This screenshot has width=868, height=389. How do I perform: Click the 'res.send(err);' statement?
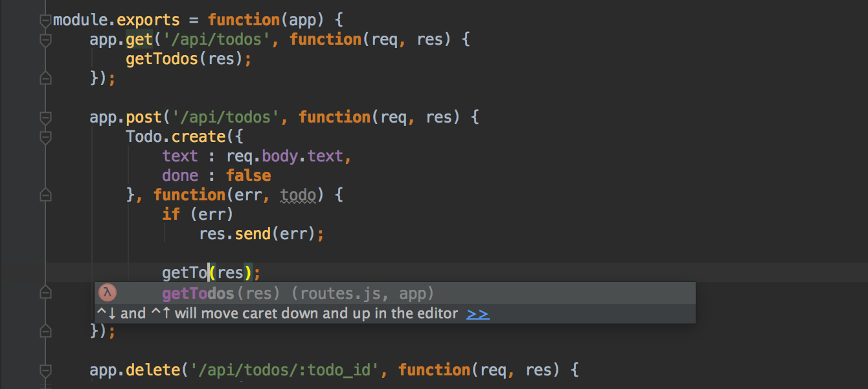coord(262,234)
